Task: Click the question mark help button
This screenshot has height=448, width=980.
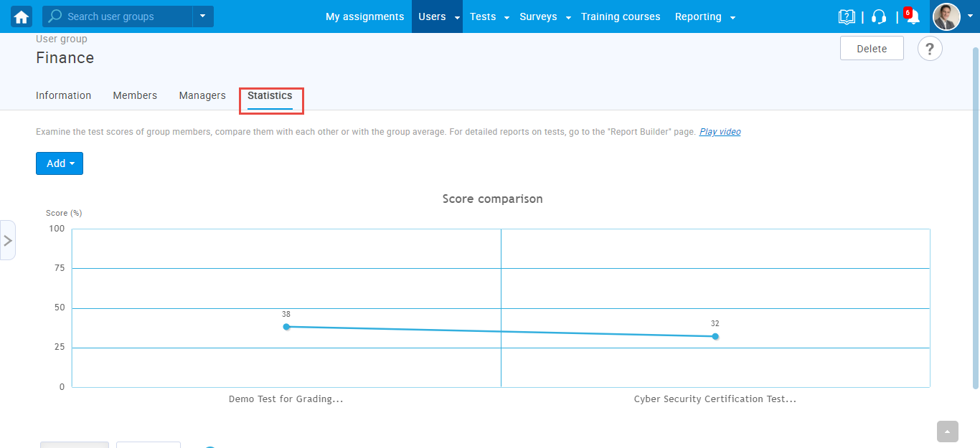Action: [930, 49]
